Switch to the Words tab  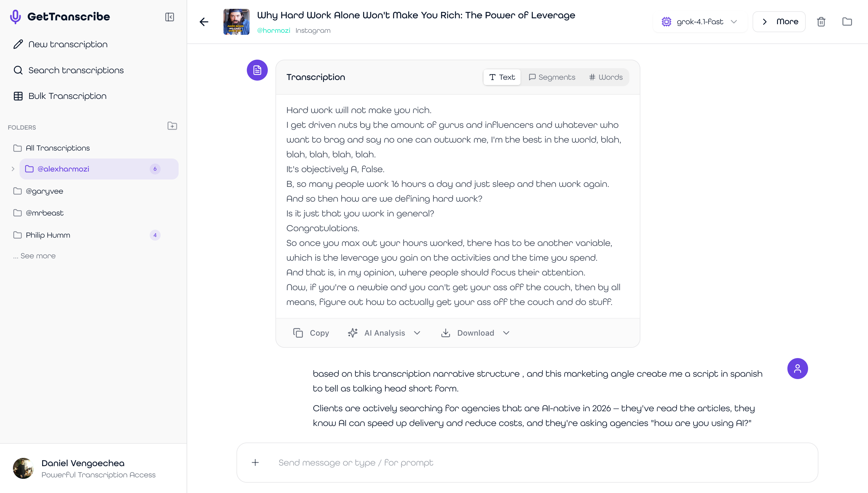pyautogui.click(x=606, y=77)
